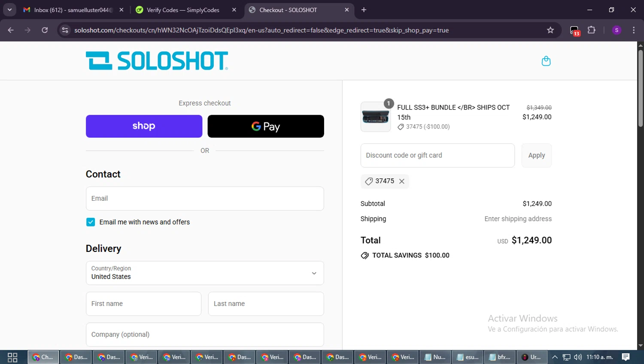Open Chrome's three-dot menu

pyautogui.click(x=634, y=30)
